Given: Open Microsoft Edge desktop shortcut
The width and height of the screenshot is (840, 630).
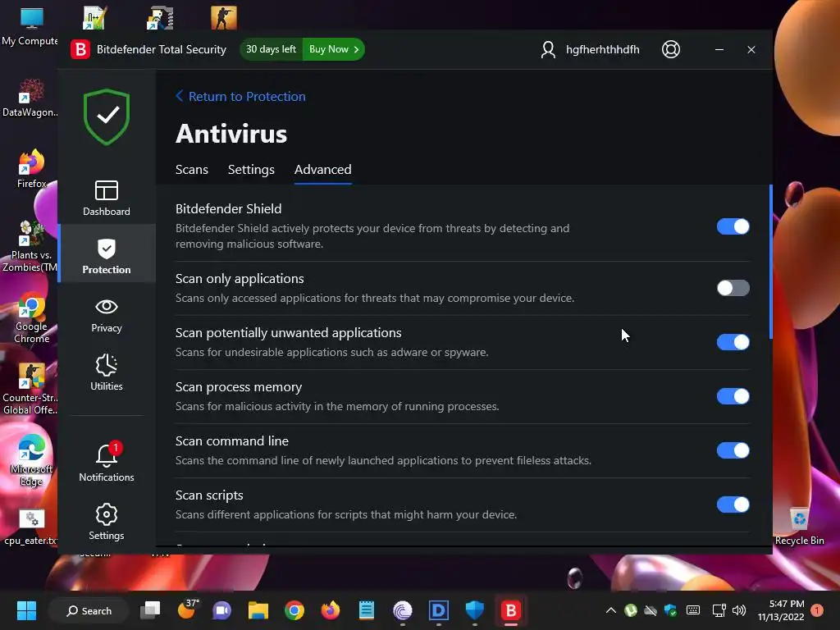Looking at the screenshot, I should tap(31, 461).
